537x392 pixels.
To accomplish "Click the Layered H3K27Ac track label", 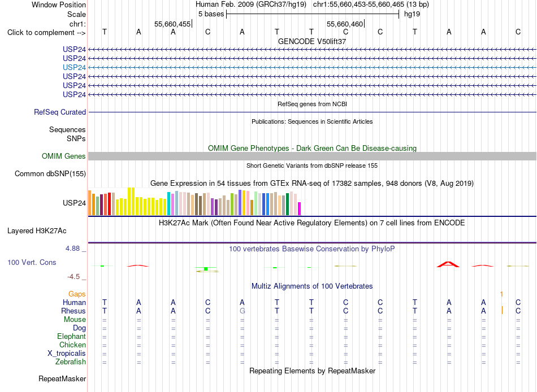I will click(37, 231).
